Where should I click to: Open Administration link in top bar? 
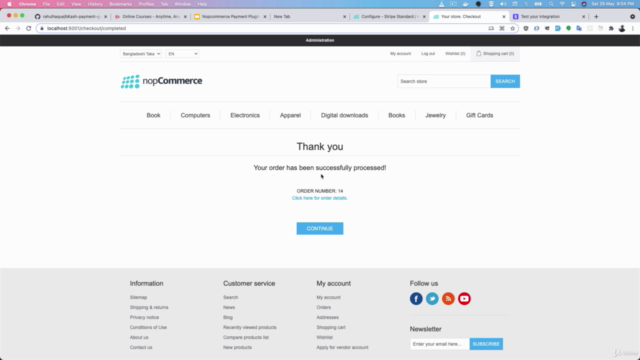[320, 40]
